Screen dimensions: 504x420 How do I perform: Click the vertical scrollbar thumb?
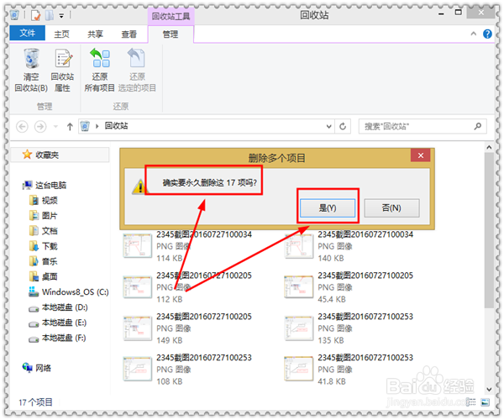click(x=489, y=230)
